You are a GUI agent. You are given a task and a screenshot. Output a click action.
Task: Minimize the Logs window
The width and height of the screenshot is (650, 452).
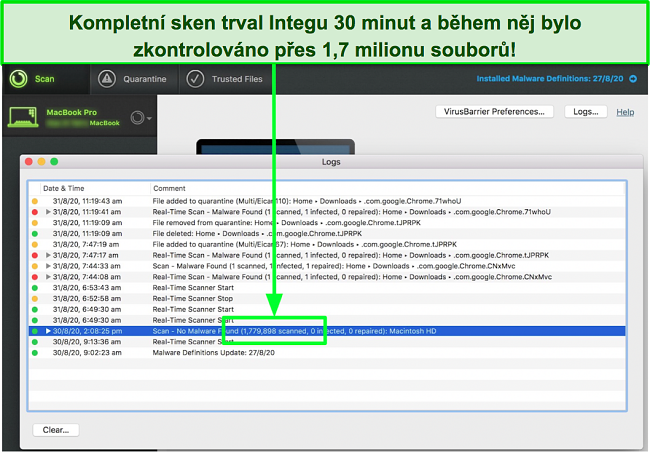pos(41,162)
